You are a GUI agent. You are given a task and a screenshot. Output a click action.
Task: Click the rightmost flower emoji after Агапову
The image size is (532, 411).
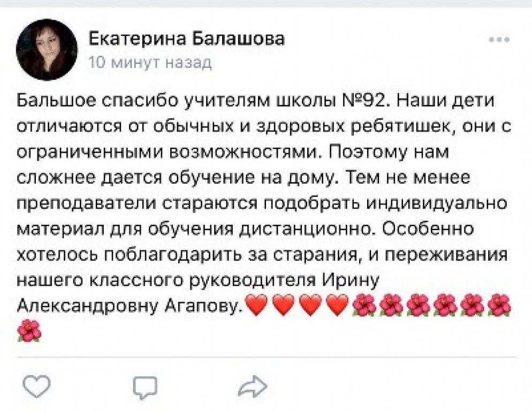coord(499,306)
